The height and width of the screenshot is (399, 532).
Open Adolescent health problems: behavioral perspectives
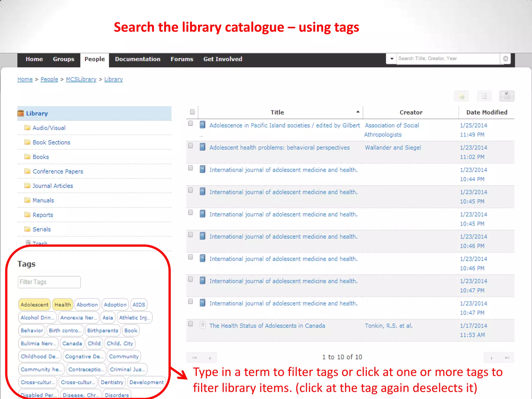(x=280, y=148)
